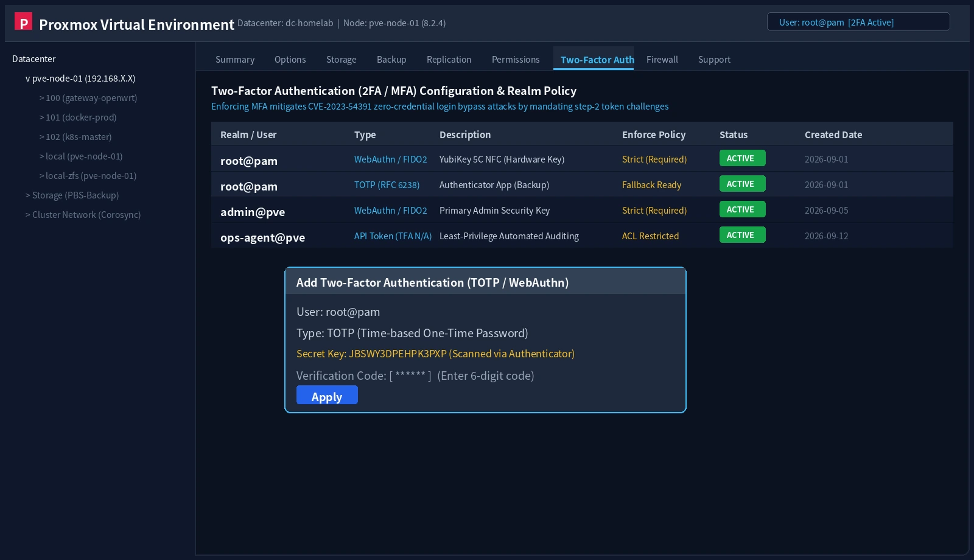Click the Proxmox P logo icon
Screen dimensions: 974x560
(x=23, y=22)
